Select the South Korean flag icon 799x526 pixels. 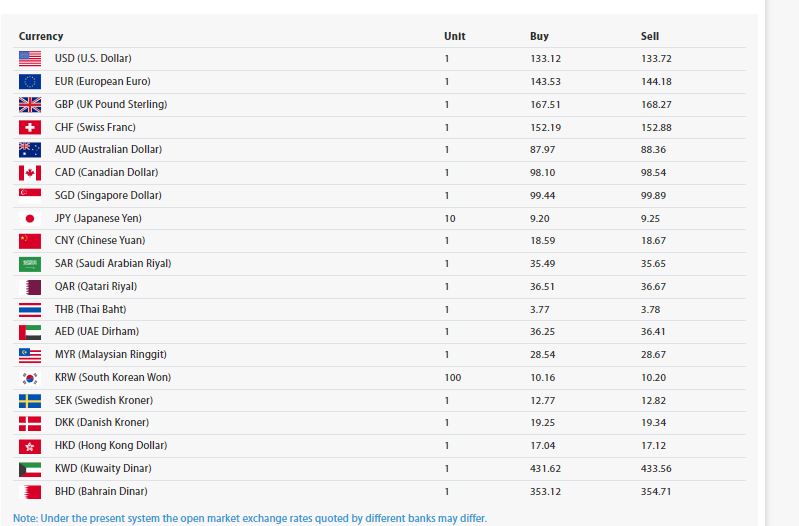(x=29, y=378)
